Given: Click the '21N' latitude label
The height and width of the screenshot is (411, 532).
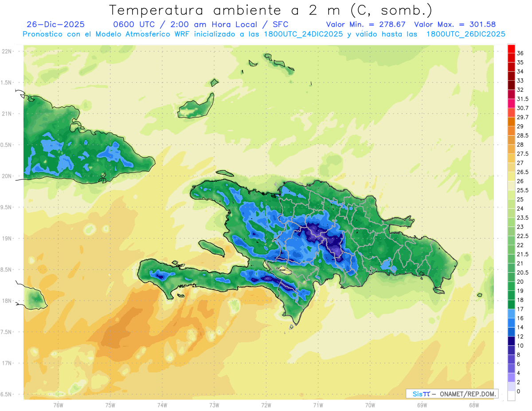Looking at the screenshot, I should pos(7,114).
